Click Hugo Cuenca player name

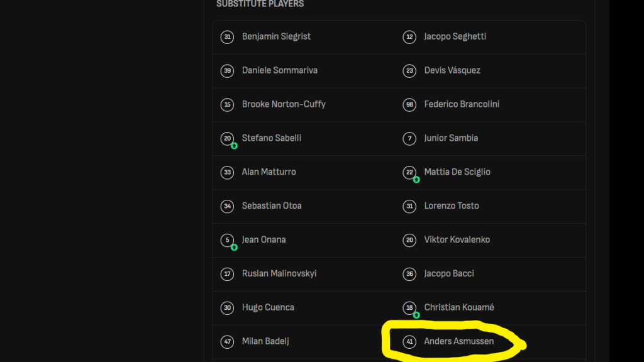pos(268,307)
